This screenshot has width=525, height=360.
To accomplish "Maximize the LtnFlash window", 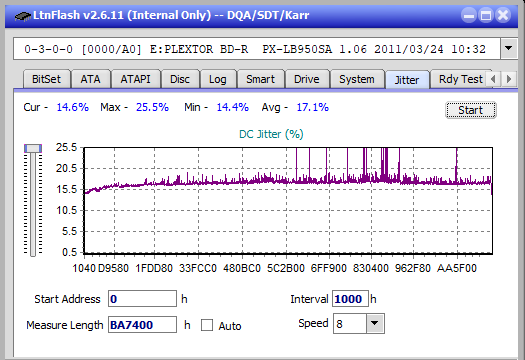I will coord(486,15).
